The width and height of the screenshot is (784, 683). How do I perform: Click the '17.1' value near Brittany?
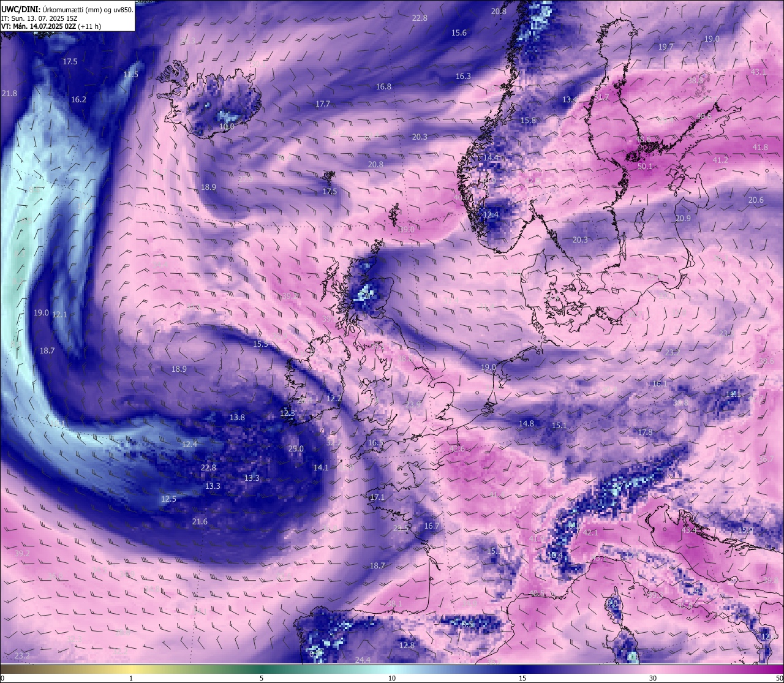tap(377, 497)
